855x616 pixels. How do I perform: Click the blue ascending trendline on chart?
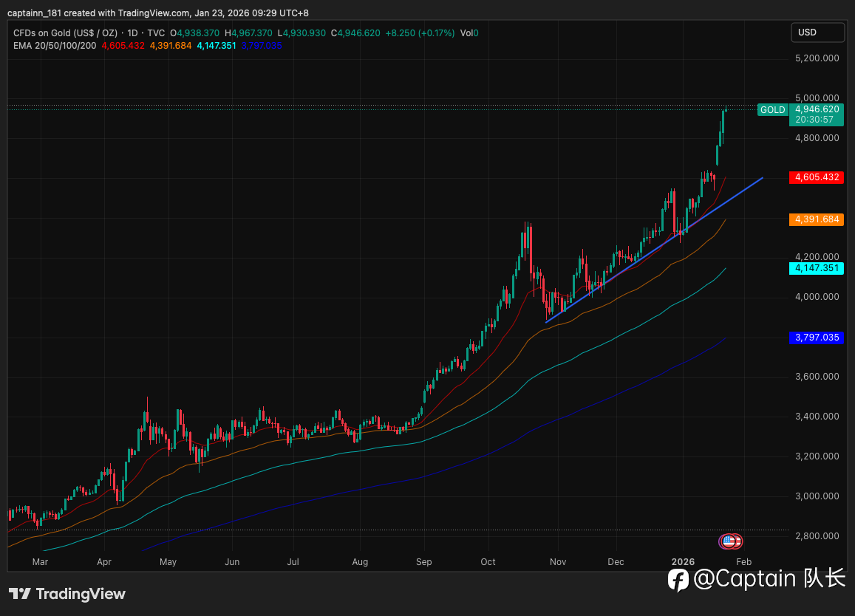pos(654,250)
